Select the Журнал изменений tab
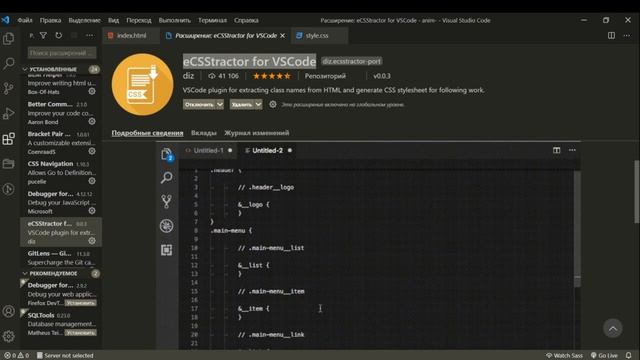The width and height of the screenshot is (640, 360). click(x=257, y=133)
